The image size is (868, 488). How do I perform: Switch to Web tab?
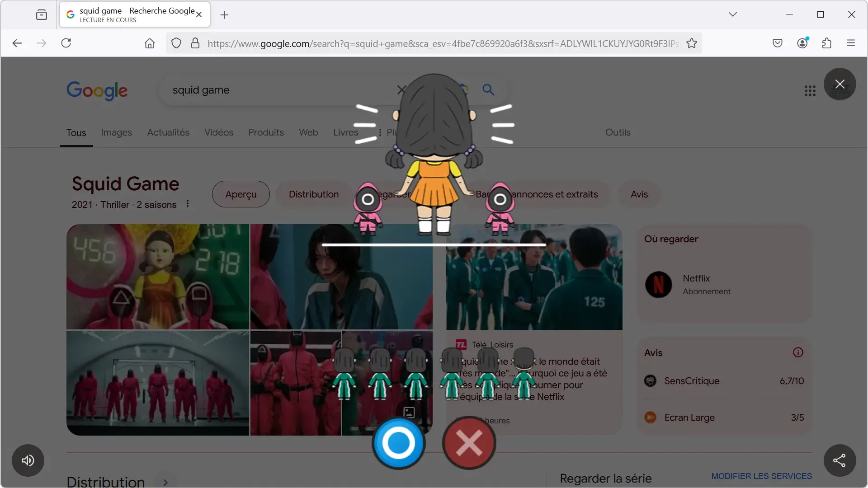pos(308,132)
